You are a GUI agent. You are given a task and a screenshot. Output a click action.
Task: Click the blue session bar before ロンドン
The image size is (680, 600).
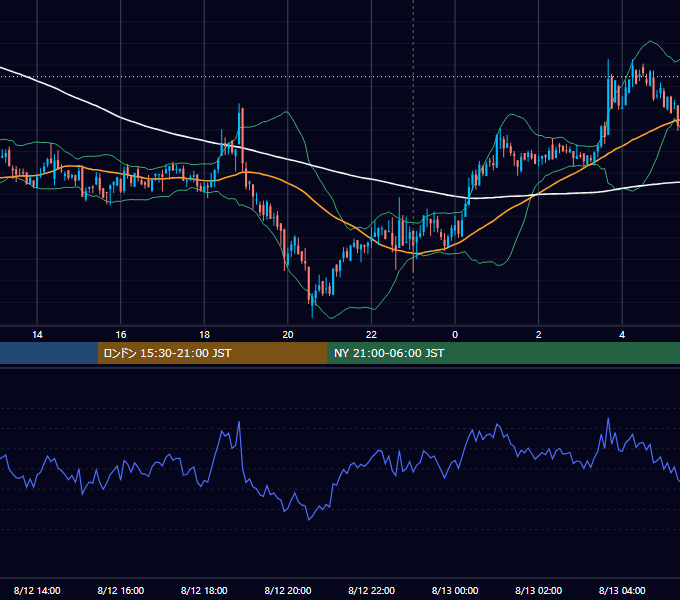click(49, 353)
